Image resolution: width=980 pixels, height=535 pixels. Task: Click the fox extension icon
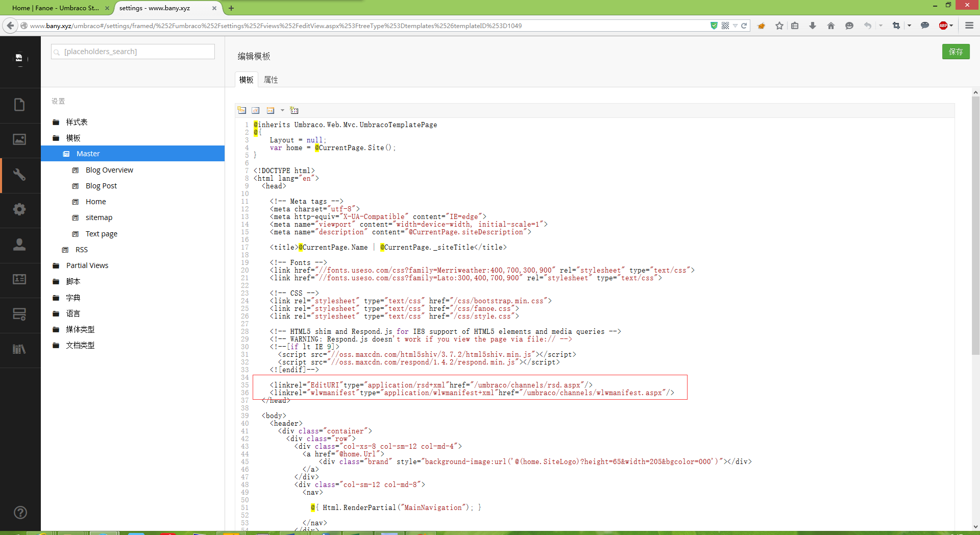tap(762, 26)
